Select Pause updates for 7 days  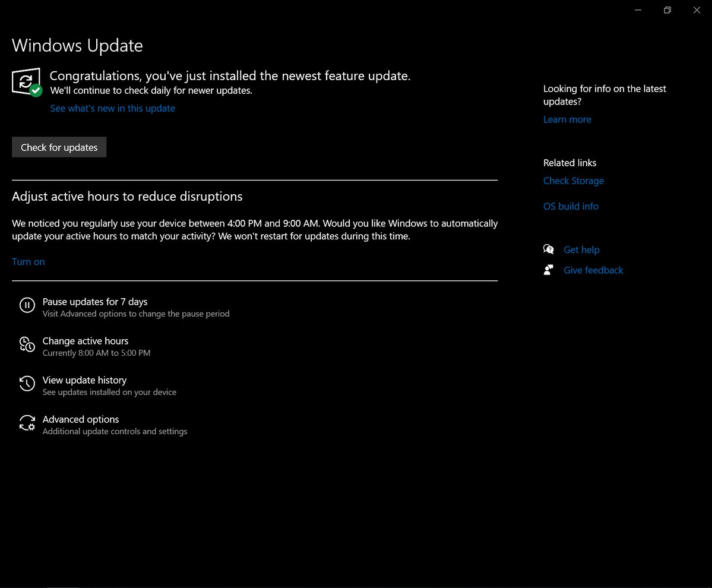click(x=95, y=302)
